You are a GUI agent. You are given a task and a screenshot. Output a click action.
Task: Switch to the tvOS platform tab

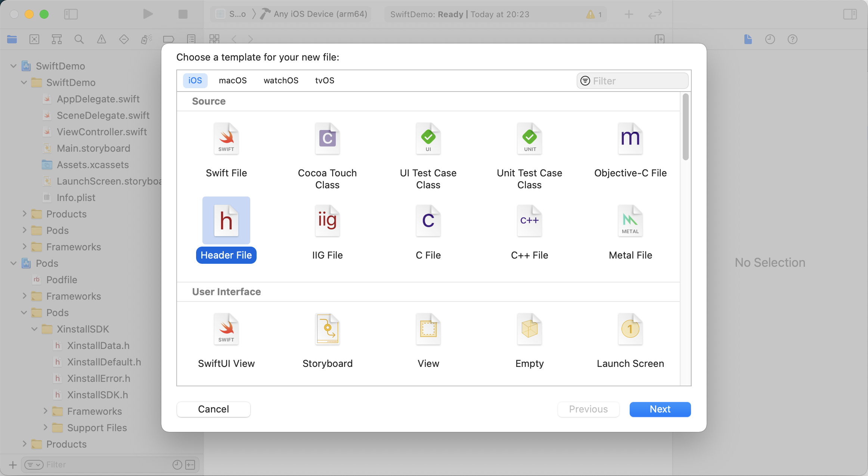click(x=325, y=81)
